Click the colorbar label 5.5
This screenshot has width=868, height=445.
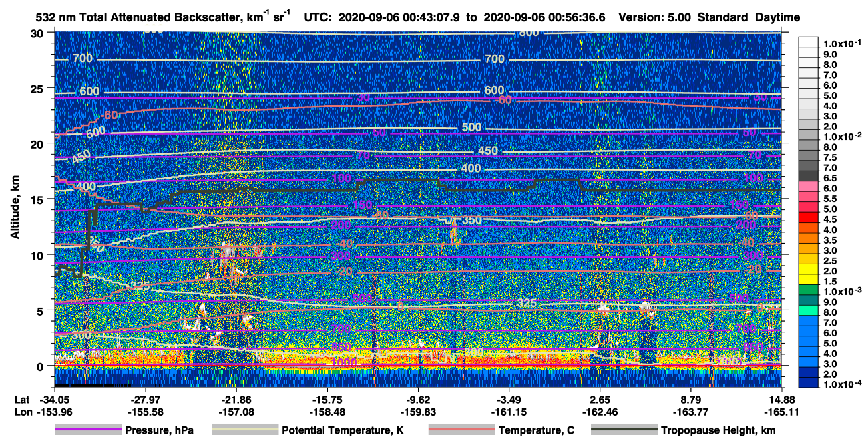[831, 199]
